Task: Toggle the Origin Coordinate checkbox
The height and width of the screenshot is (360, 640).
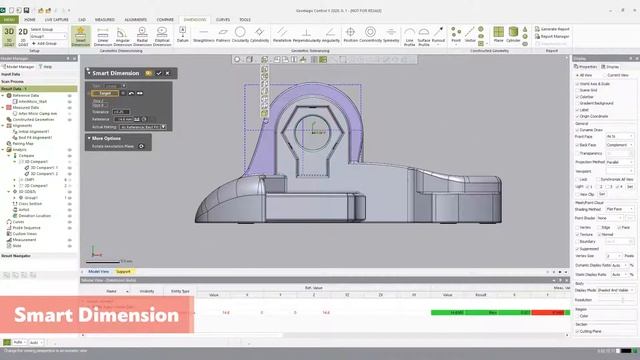Action: coord(578,116)
